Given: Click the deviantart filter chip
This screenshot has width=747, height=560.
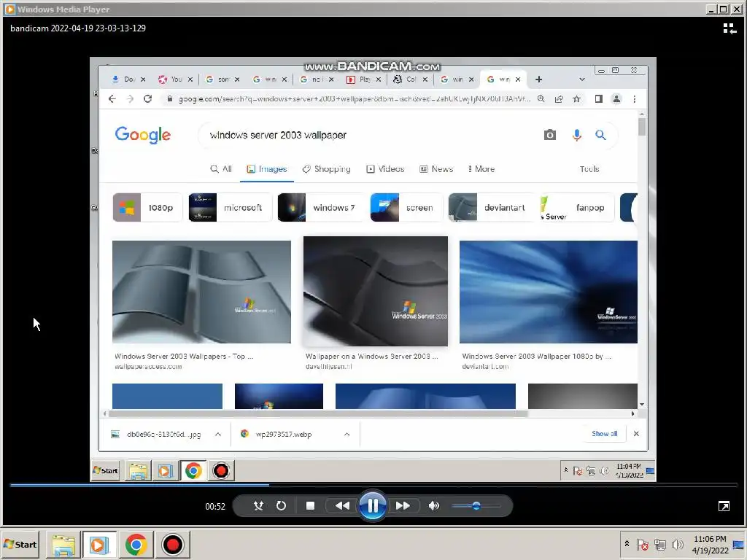Looking at the screenshot, I should click(x=490, y=208).
